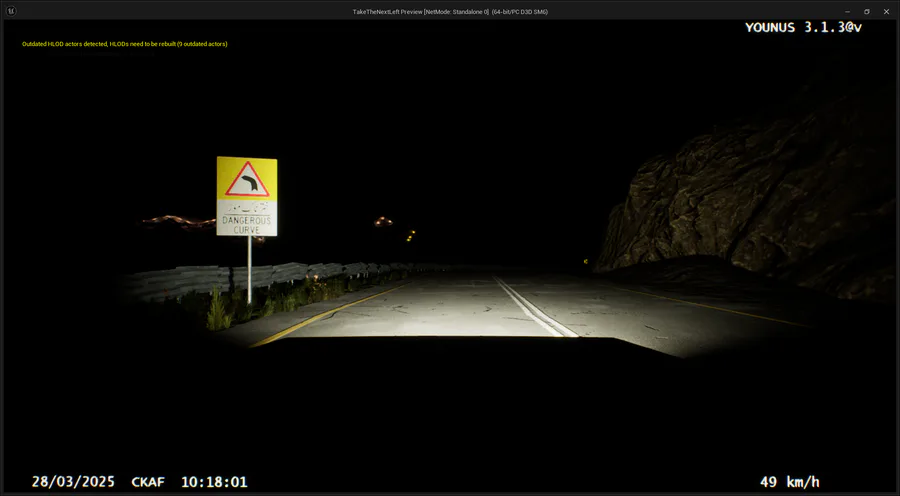Click the yellow Dangerous Curve road sign
Screen dimensions: 900x496
point(247,196)
